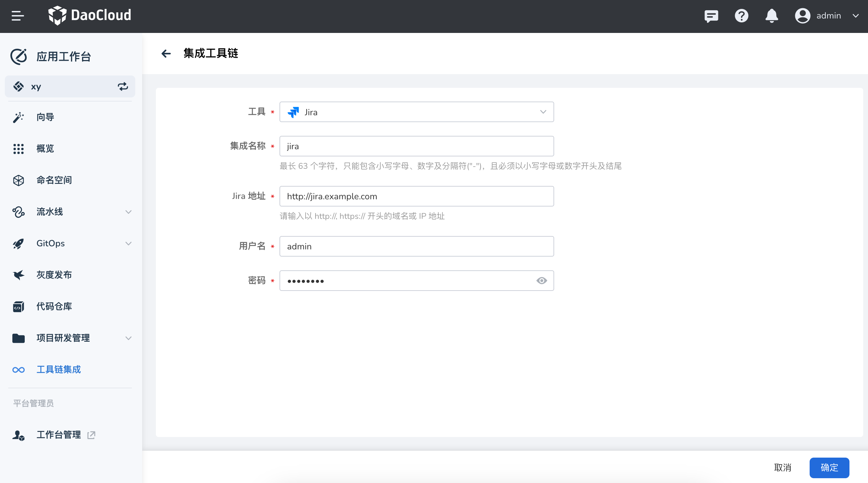The image size is (868, 483).
Task: Open the 工具 Jira dropdown
Action: 416,112
